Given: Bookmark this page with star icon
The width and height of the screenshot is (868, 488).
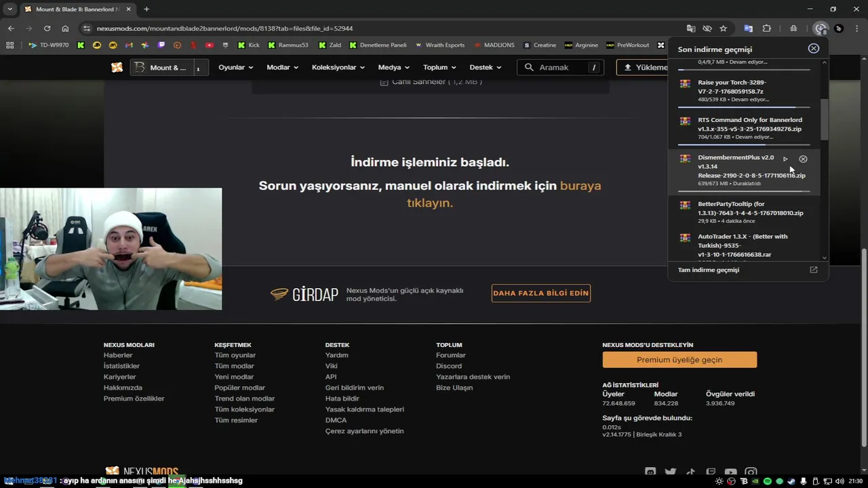Looking at the screenshot, I should click(x=724, y=28).
